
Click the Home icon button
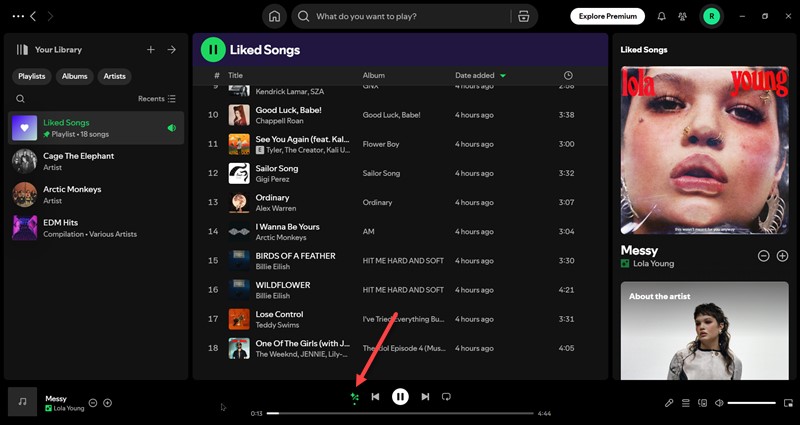click(x=274, y=16)
